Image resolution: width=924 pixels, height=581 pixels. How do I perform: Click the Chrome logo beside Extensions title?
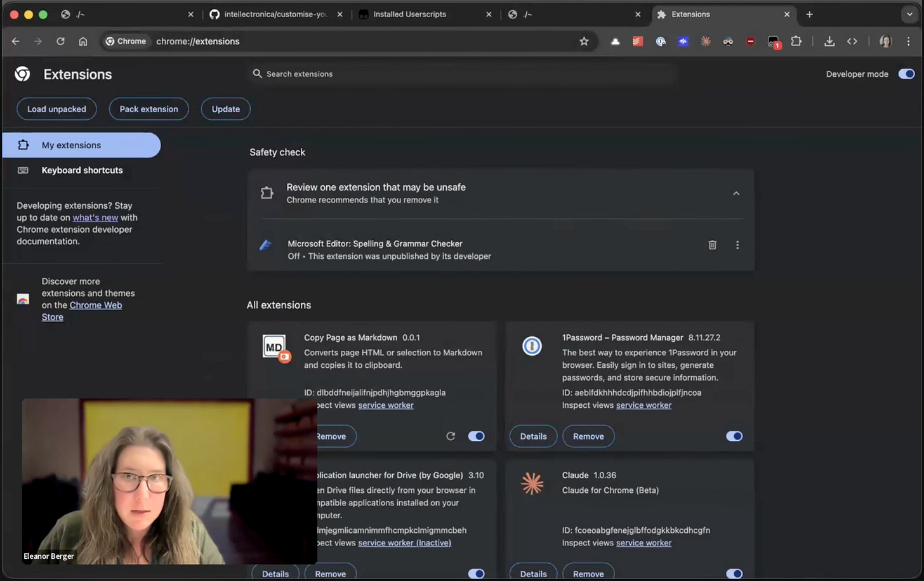[x=22, y=74]
